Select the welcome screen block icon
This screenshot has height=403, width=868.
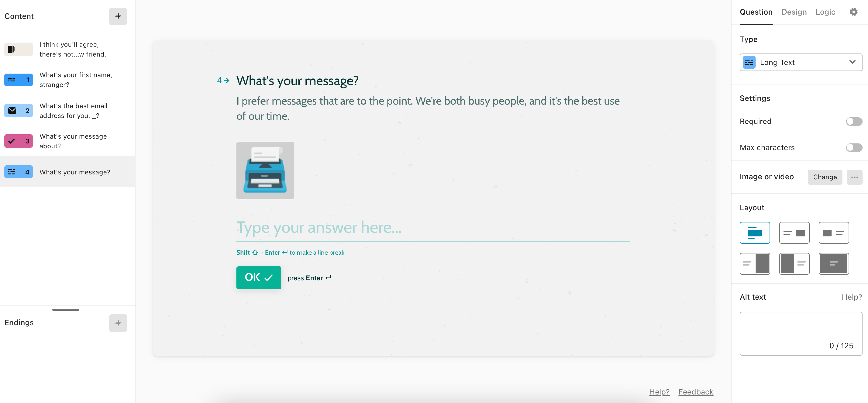(19, 49)
